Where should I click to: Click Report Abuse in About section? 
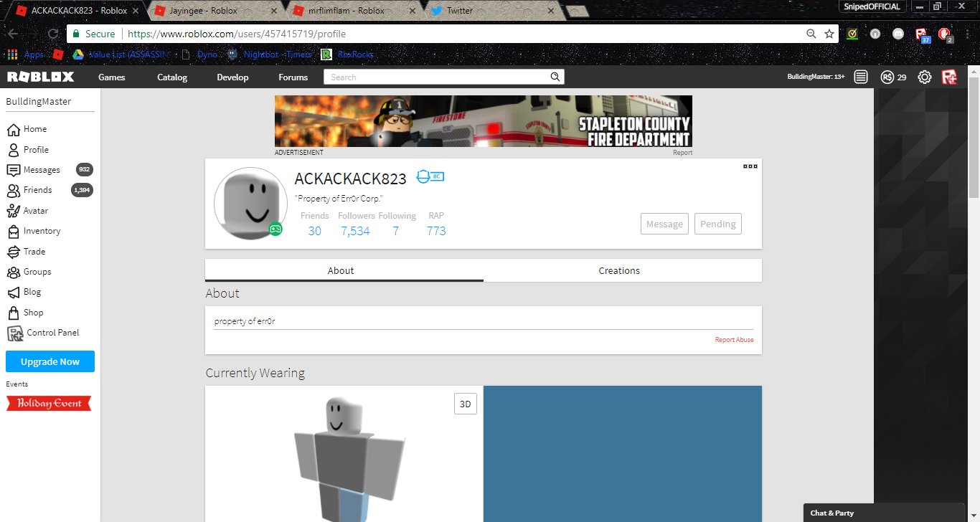click(x=734, y=340)
